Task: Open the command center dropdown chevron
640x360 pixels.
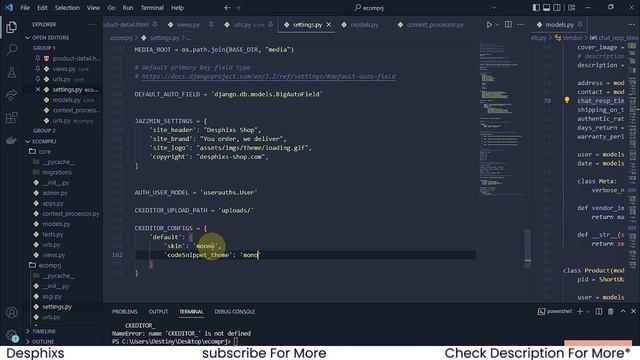Action: point(493,7)
